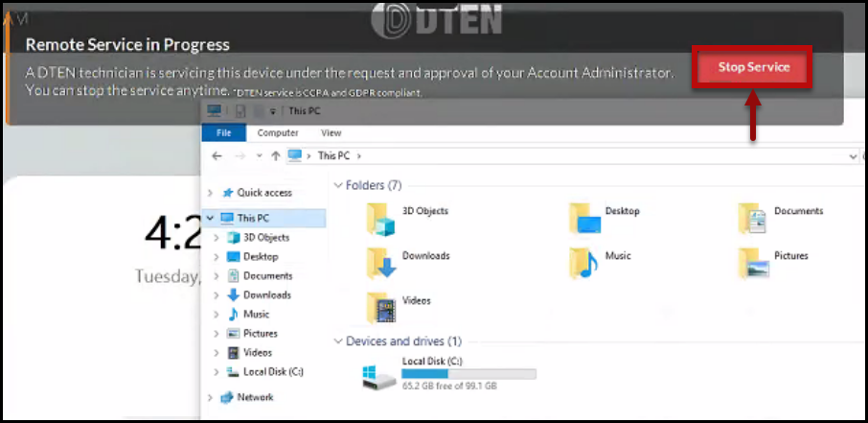Open the Pictures folder icon

[753, 263]
